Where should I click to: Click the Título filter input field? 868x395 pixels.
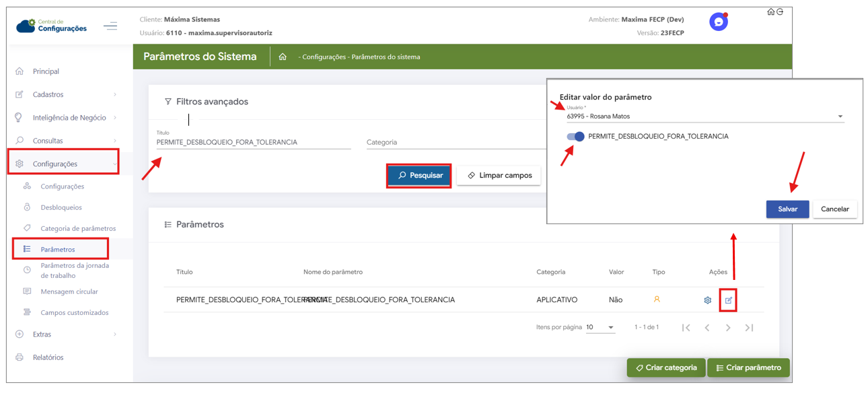[x=254, y=142]
